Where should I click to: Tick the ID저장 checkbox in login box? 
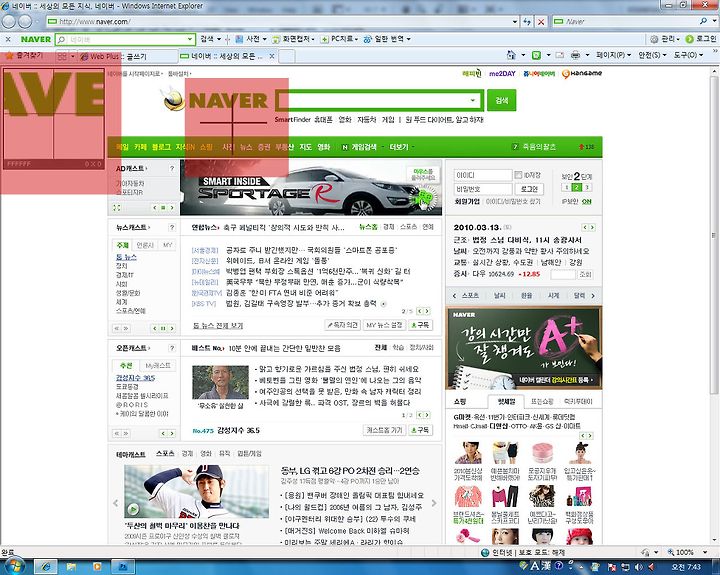pos(518,175)
